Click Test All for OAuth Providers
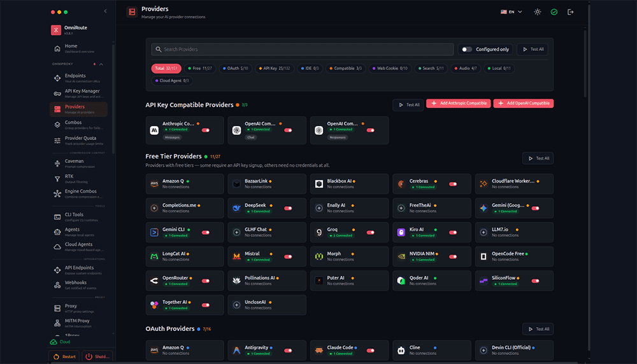This screenshot has height=364, width=637. click(538, 329)
